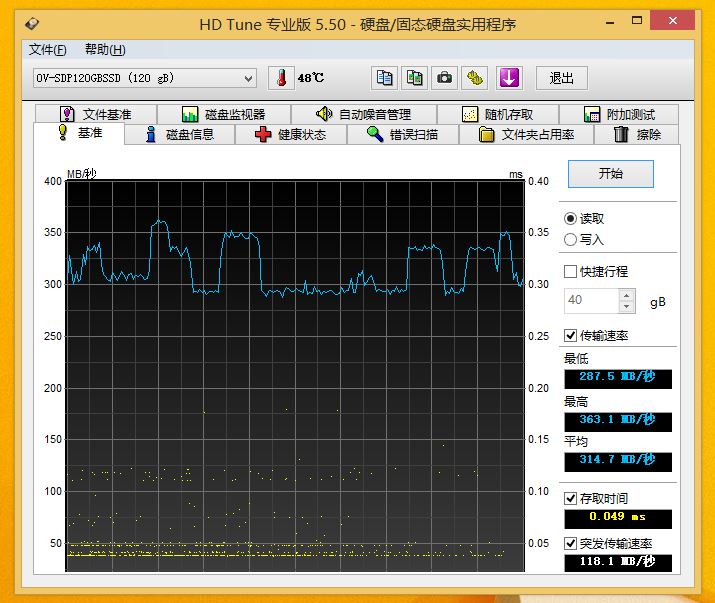Click the 118.1 MB/秒 burst rate value

[618, 563]
